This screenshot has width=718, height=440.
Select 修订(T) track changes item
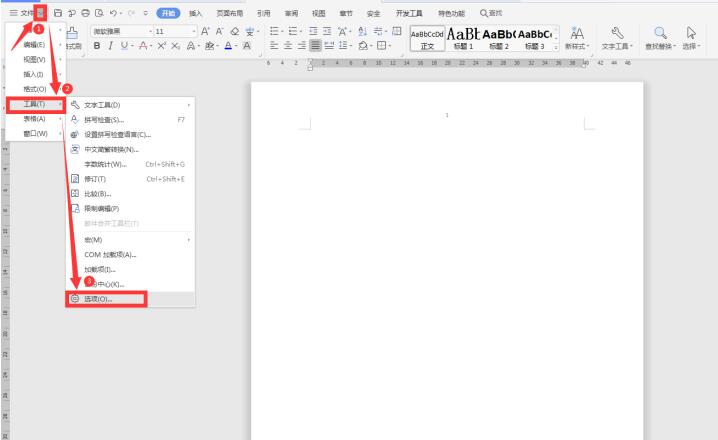tap(96, 179)
